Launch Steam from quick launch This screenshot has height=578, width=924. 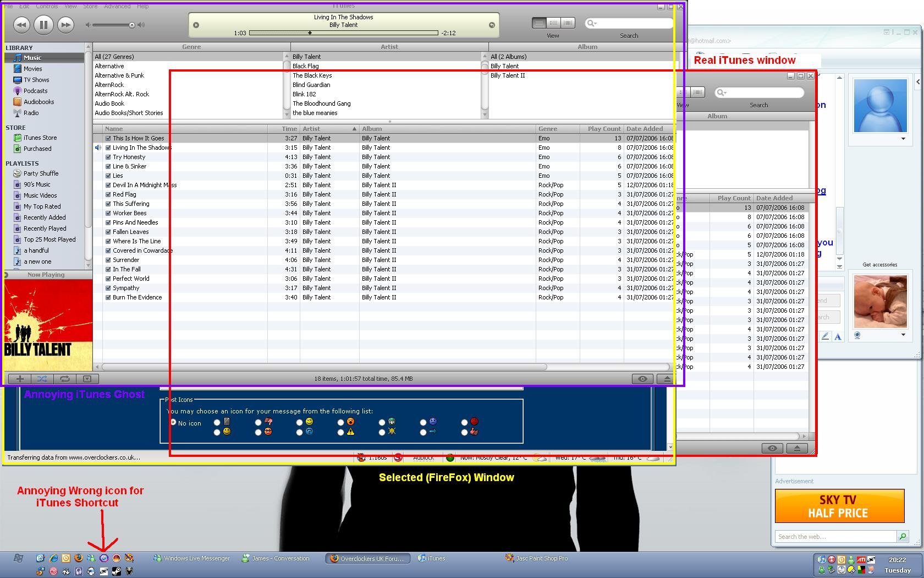tap(117, 571)
